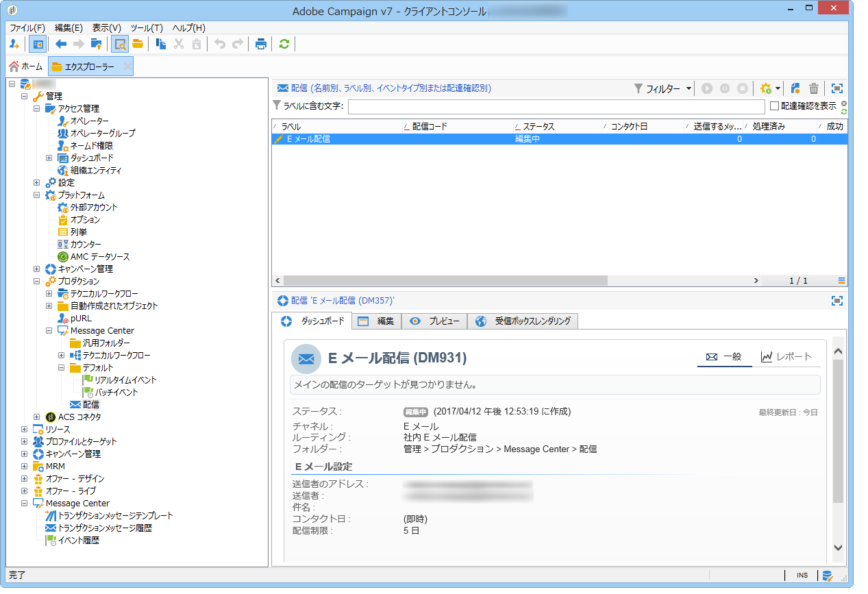This screenshot has width=868, height=594.
Task: Expand the ACS コネクタ node
Action: [37, 417]
